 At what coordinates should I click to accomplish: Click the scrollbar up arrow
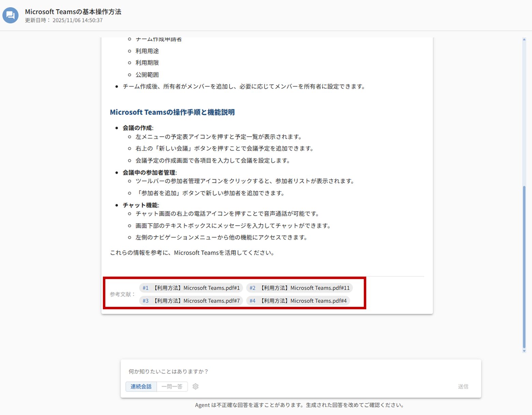pos(523,39)
